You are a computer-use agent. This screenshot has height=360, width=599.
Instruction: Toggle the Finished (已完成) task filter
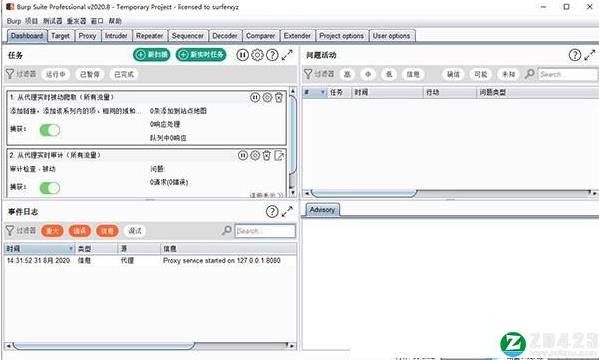point(124,74)
